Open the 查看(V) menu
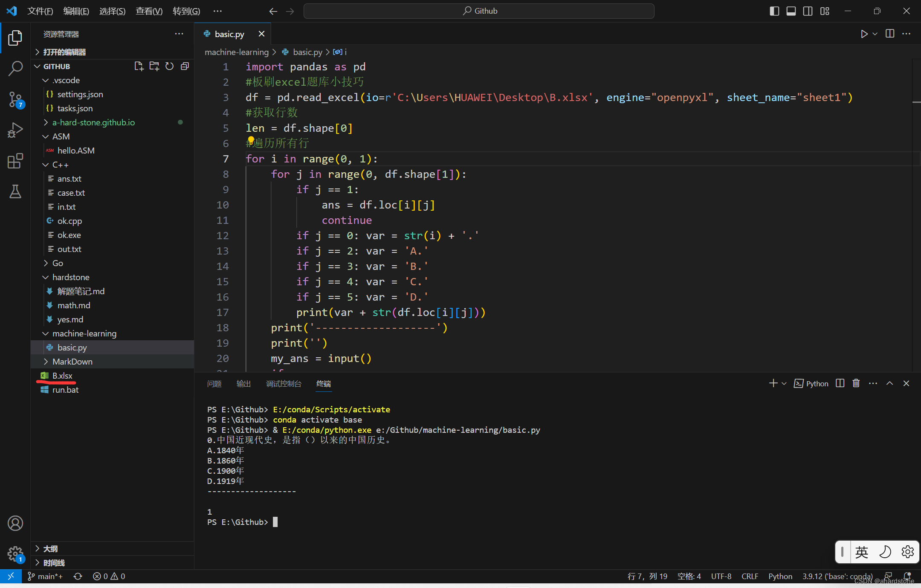921x588 pixels. [x=149, y=11]
